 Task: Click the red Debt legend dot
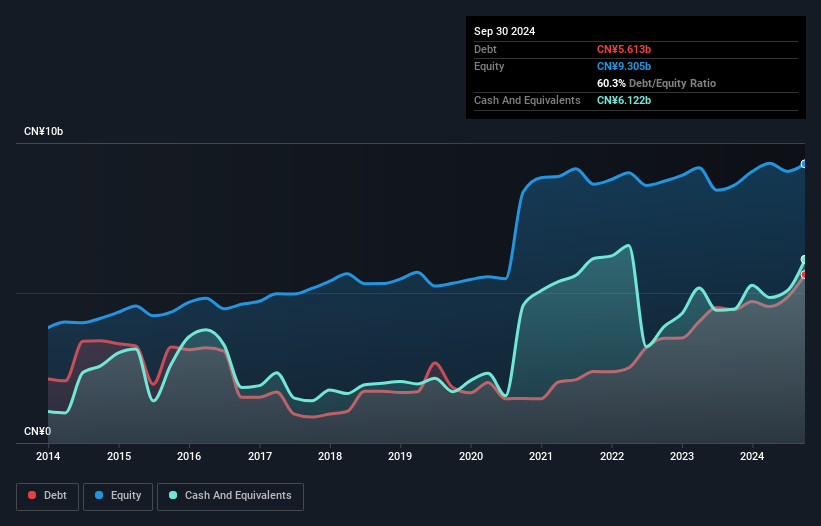[x=32, y=495]
